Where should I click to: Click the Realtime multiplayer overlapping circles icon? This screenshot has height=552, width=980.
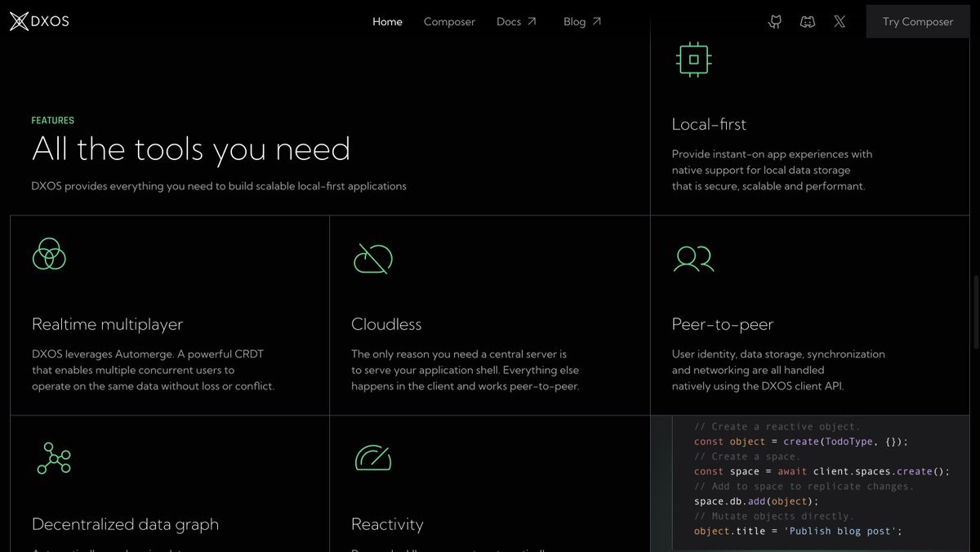49,254
